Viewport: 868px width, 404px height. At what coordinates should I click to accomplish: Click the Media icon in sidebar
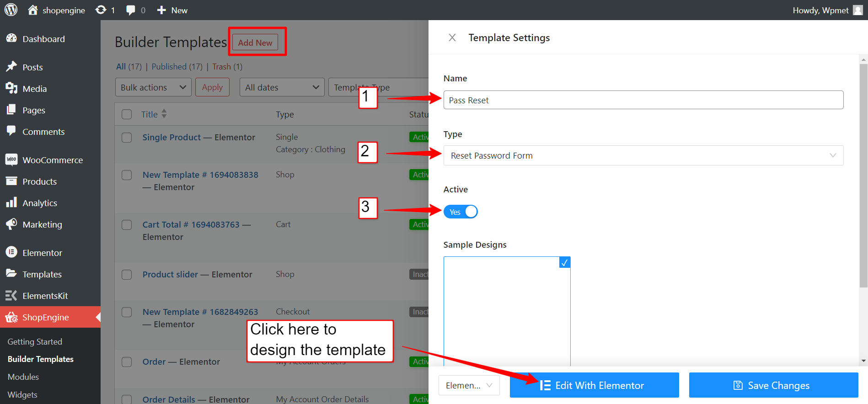(11, 88)
